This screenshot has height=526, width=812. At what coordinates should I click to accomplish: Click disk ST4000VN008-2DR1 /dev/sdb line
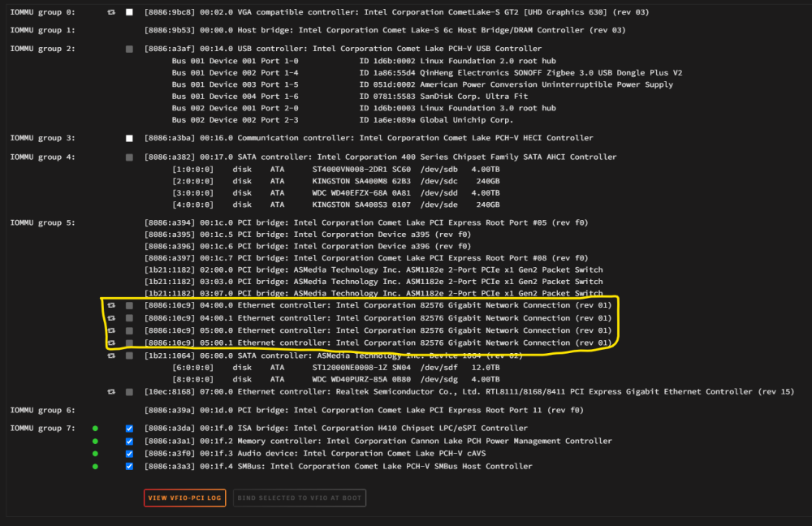click(x=336, y=170)
